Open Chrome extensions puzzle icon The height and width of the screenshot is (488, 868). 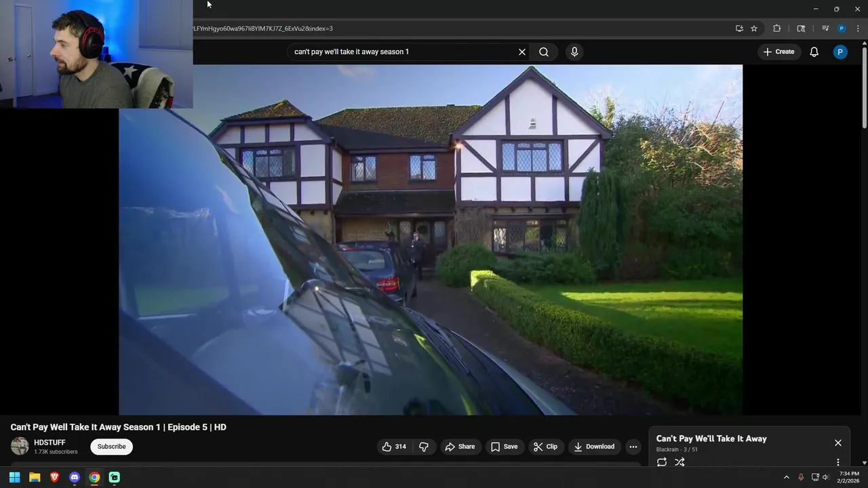click(x=777, y=28)
